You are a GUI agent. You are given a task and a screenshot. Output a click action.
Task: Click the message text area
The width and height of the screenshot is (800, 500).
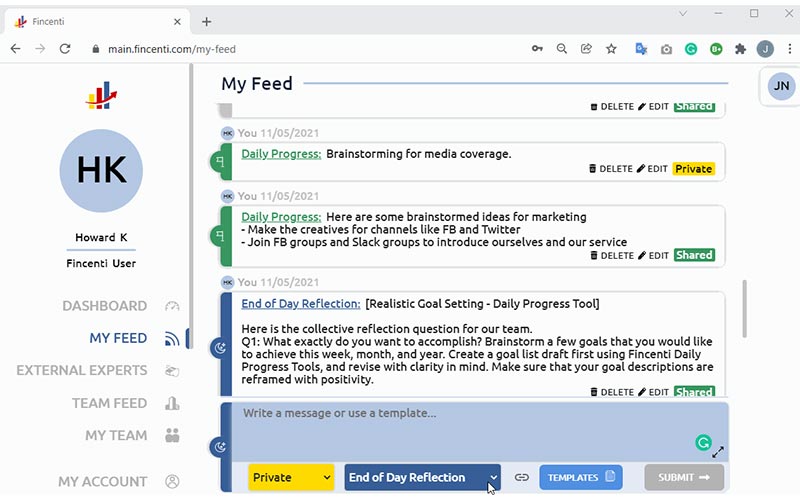[x=480, y=432]
